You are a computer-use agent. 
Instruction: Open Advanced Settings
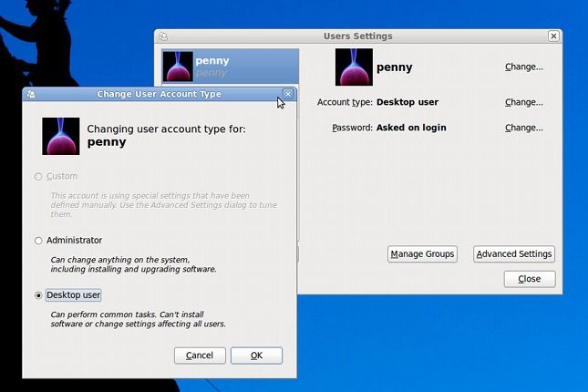[514, 254]
